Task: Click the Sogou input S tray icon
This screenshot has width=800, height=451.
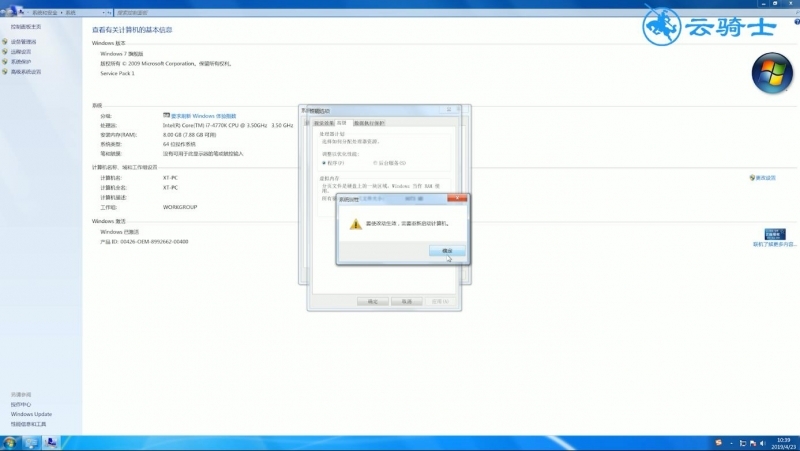Action: click(x=718, y=443)
